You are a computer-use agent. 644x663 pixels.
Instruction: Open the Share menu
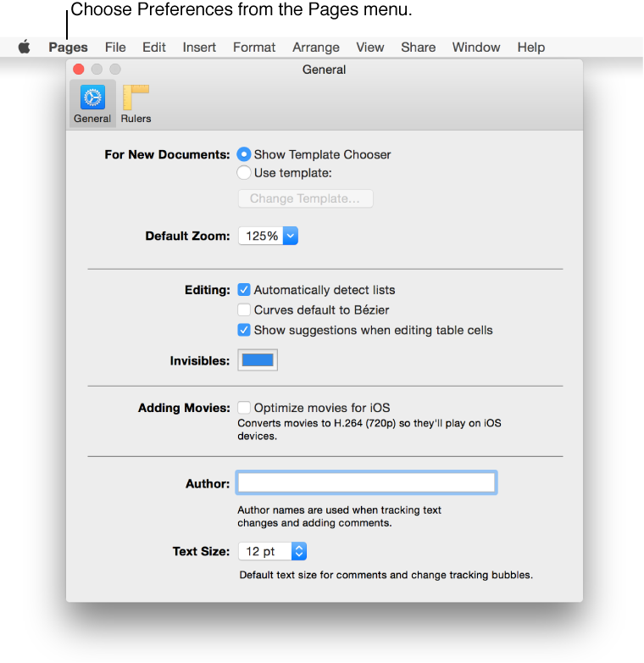(x=418, y=47)
